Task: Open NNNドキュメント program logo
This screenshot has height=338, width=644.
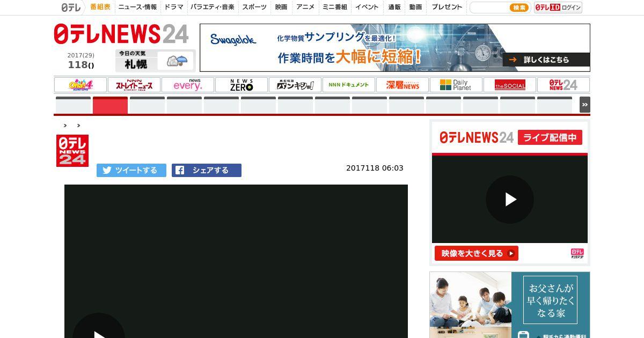Action: (349, 85)
